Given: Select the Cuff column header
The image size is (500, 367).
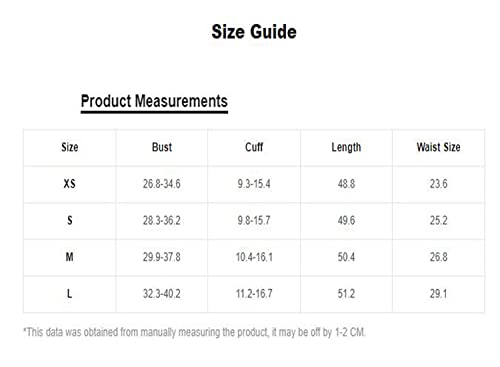Looking at the screenshot, I should tap(254, 147).
